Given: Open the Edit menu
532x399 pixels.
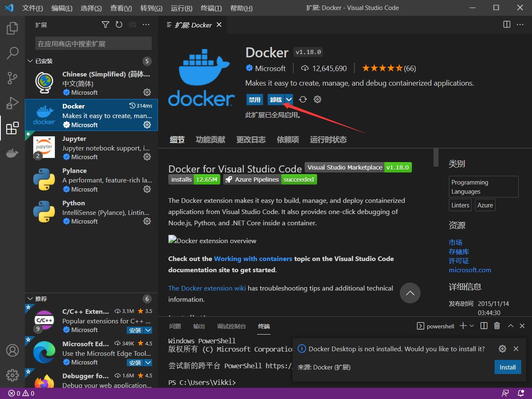Looking at the screenshot, I should pos(62,8).
